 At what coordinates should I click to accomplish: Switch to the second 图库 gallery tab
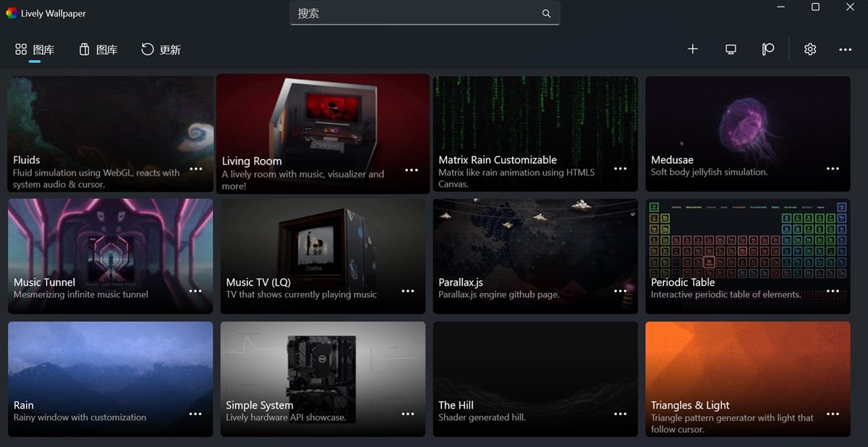tap(98, 50)
